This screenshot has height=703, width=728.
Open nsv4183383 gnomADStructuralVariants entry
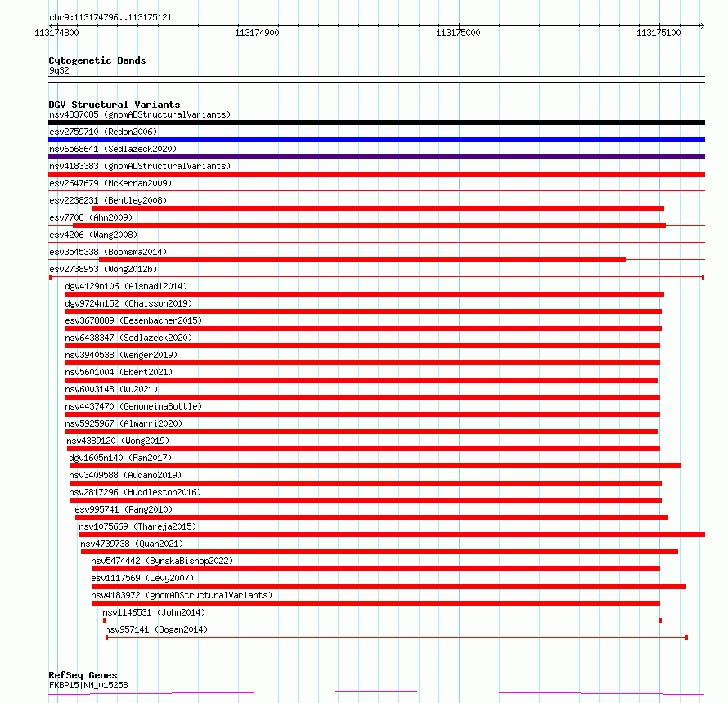(x=376, y=174)
